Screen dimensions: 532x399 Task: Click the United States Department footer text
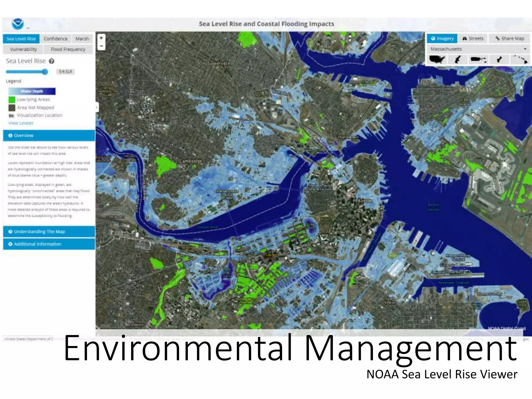click(29, 339)
